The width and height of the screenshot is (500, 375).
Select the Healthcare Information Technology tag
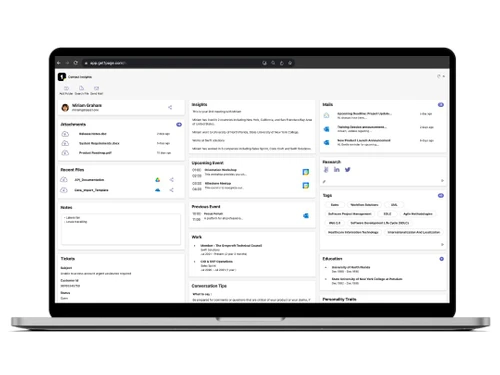[353, 232]
